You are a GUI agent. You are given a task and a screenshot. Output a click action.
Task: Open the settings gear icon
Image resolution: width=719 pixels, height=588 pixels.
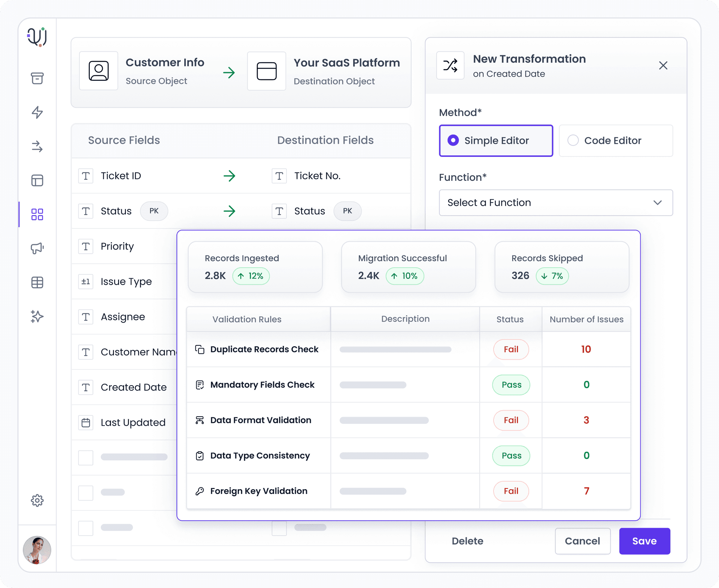[37, 500]
